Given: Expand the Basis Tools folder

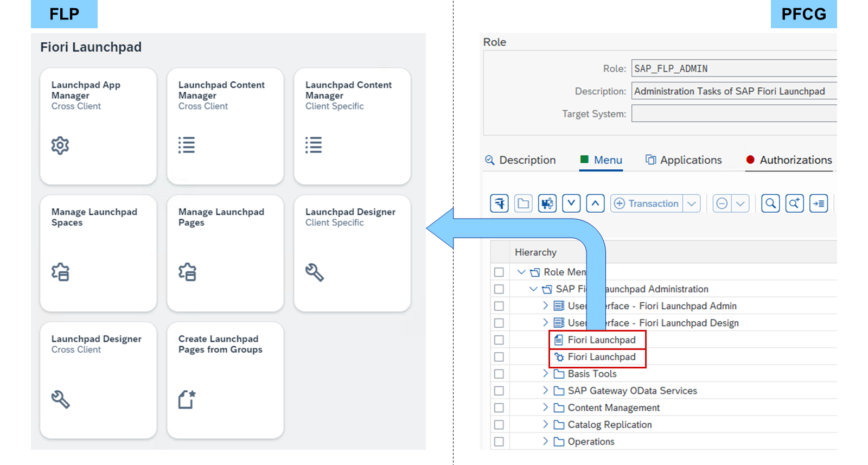Looking at the screenshot, I should [545, 373].
